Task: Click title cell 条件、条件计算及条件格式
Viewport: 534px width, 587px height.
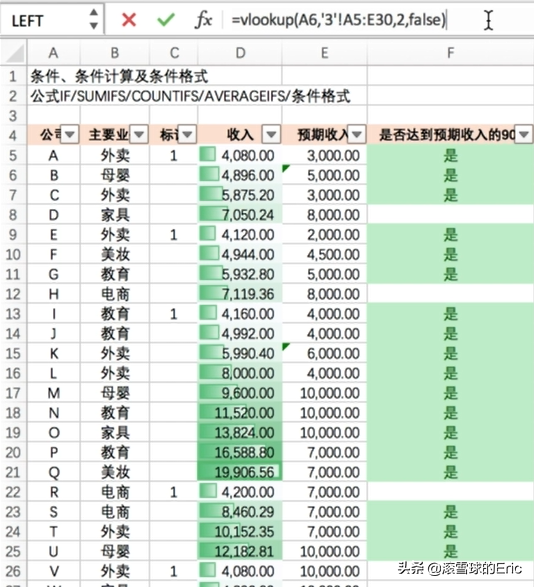Action: click(x=119, y=76)
